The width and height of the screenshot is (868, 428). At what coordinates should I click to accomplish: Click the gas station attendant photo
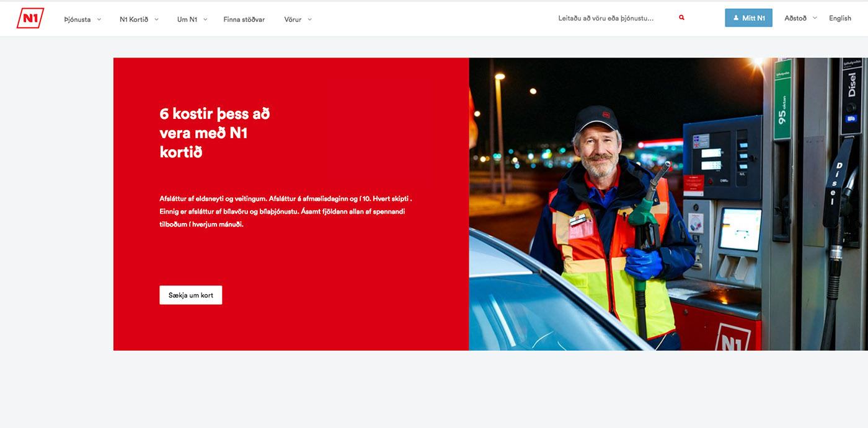tap(668, 204)
